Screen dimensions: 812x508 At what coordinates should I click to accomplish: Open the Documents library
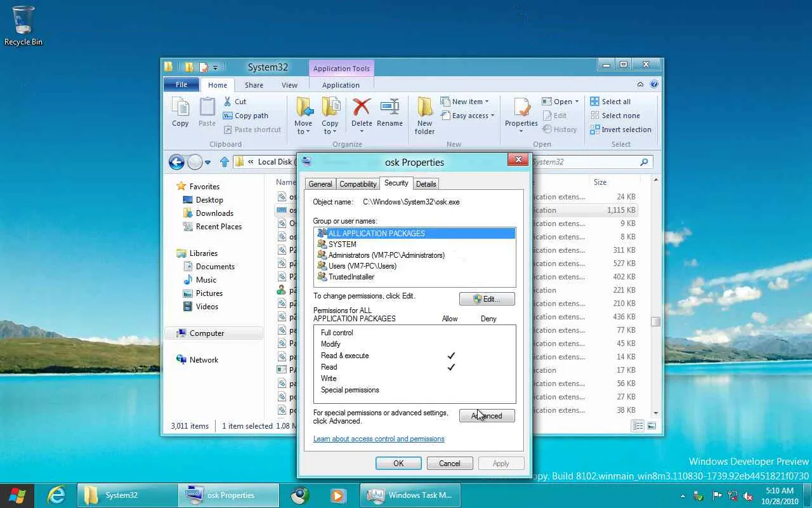coord(215,267)
